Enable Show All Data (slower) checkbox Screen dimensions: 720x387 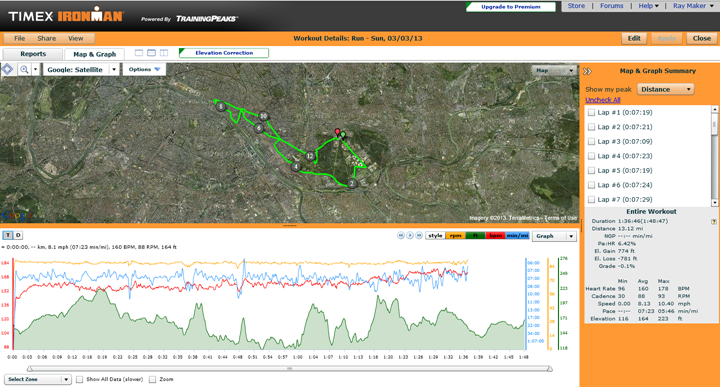pos(79,379)
